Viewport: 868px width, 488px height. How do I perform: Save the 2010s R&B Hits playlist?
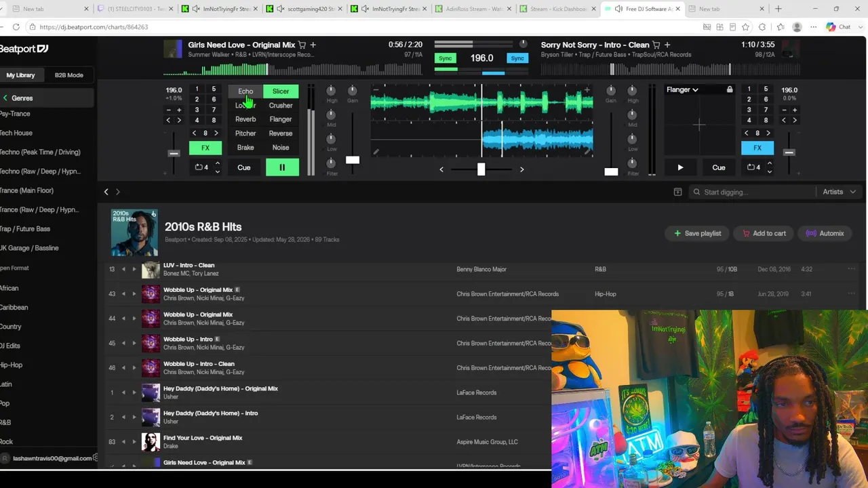698,233
